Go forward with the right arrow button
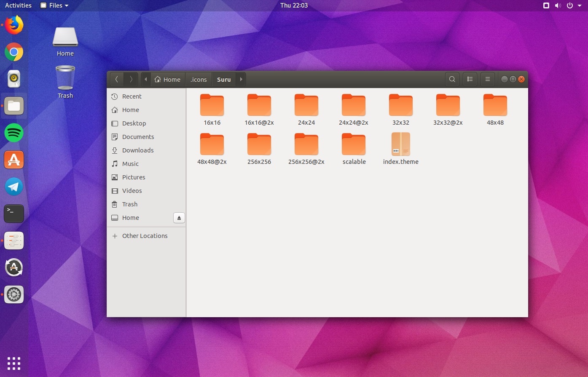588x377 pixels. click(131, 79)
